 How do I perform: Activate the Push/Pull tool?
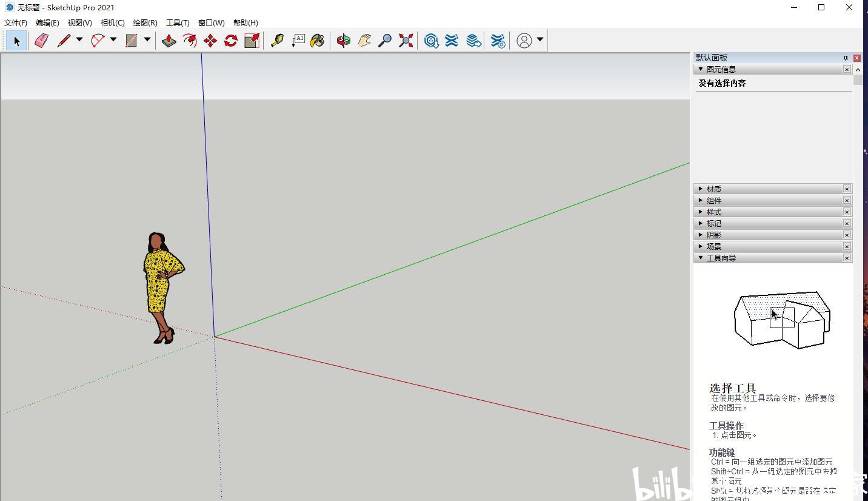[x=169, y=41]
